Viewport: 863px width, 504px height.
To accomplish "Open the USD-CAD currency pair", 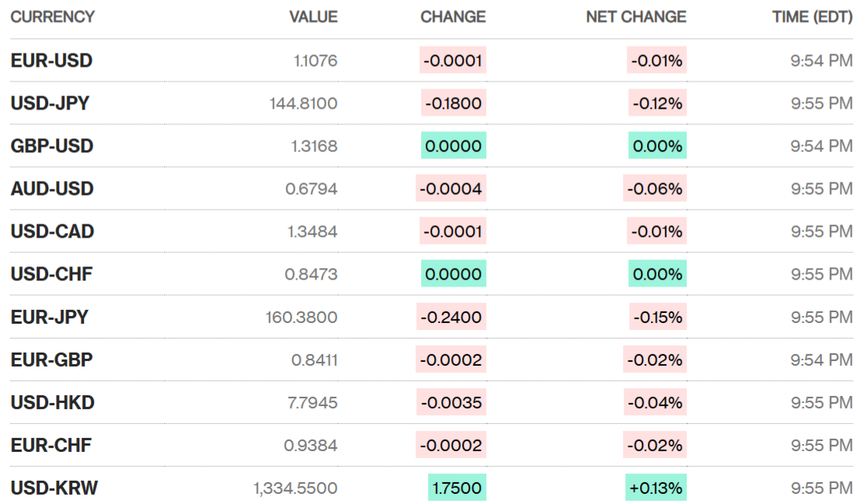I will click(x=52, y=231).
